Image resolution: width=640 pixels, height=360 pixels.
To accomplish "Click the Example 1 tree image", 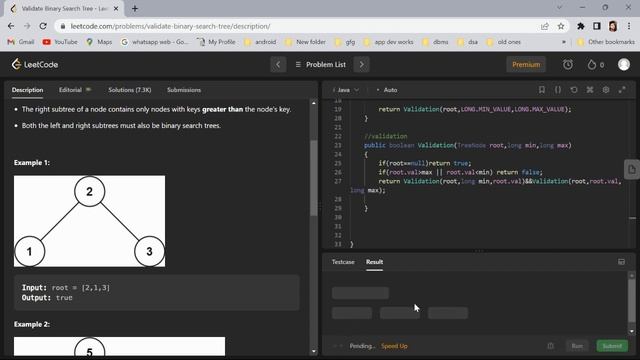I will click(89, 221).
